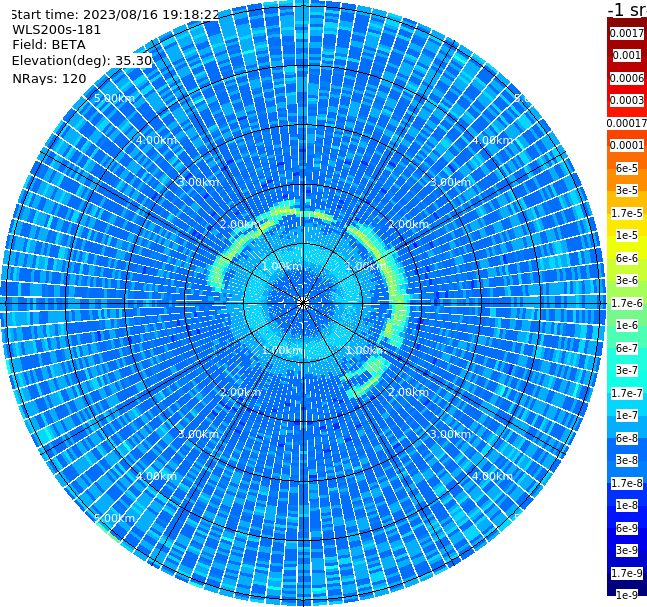Click the 6e-9 colorbar label

pos(627,528)
